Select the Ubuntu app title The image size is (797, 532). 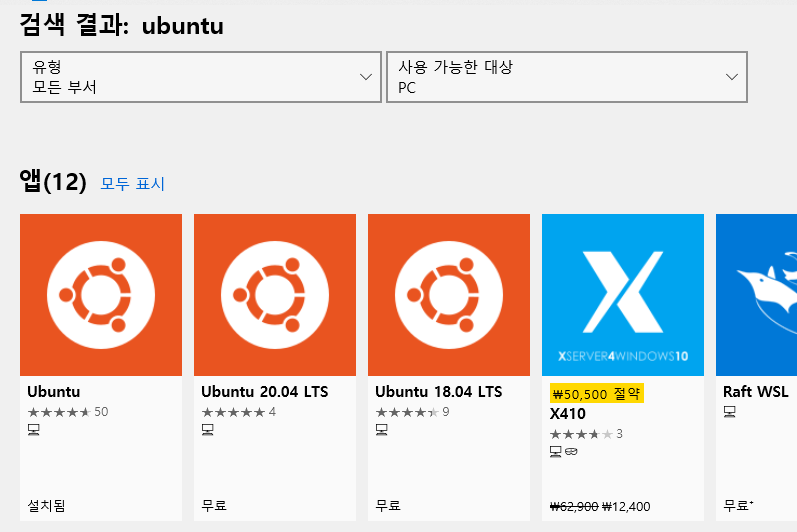[54, 392]
